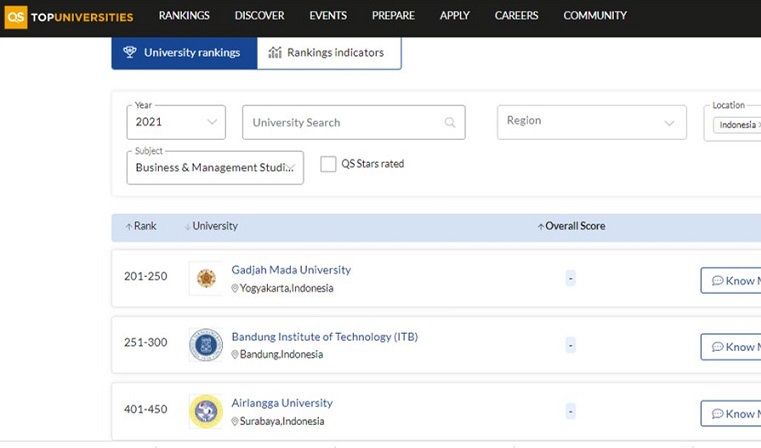Click the Region dropdown chevron arrow
The image size is (761, 448).
[669, 123]
